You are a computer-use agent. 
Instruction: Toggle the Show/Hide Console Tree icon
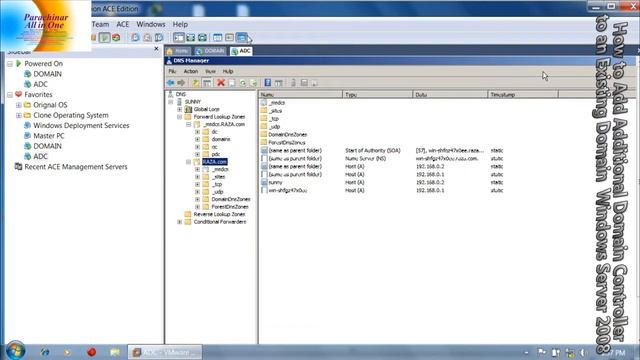tap(207, 83)
